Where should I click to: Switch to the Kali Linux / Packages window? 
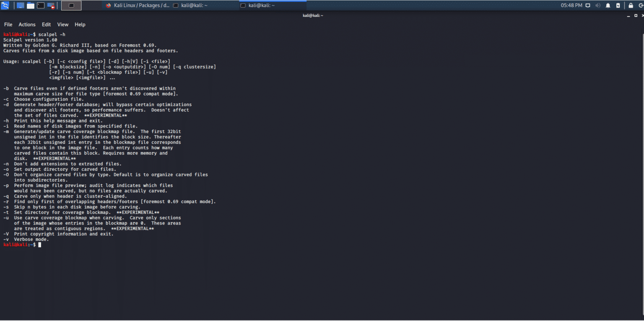138,5
